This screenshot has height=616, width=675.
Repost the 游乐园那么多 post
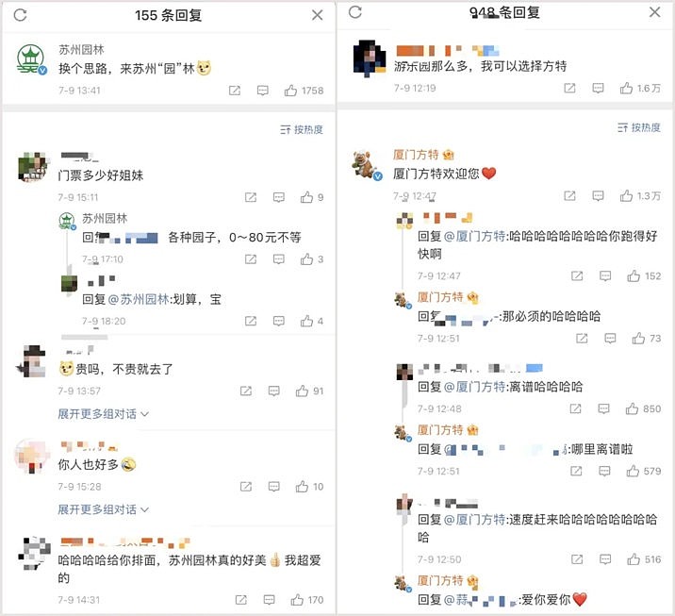[x=569, y=89]
